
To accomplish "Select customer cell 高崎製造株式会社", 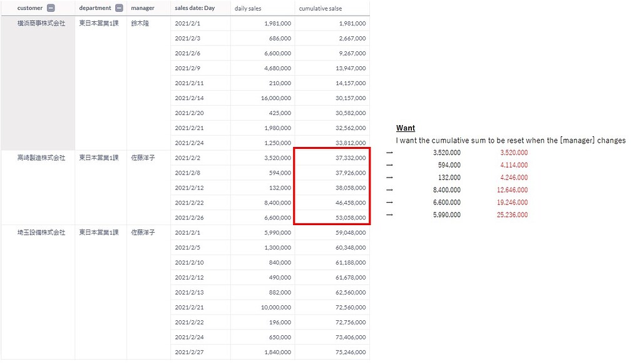I will [41, 158].
